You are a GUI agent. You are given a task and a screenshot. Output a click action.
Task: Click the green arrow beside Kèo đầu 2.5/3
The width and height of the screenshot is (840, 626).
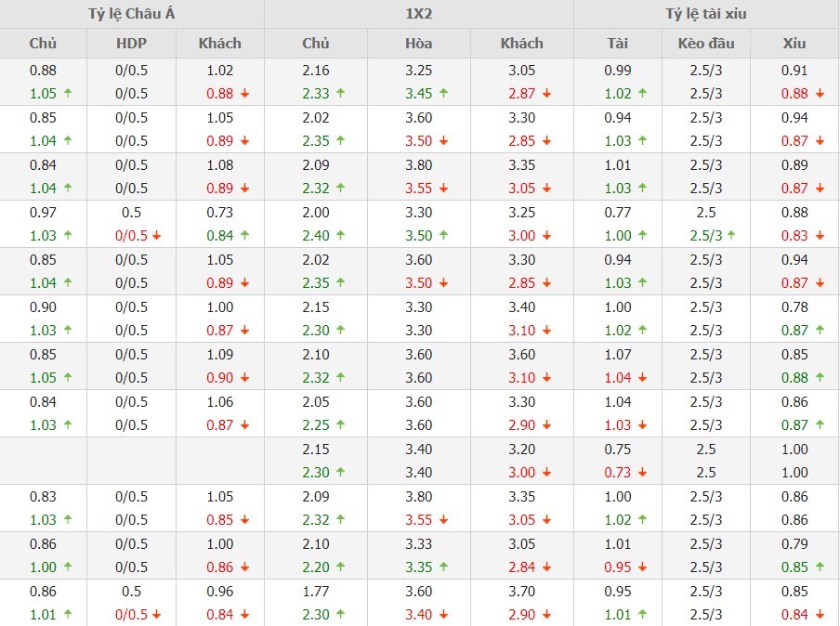coord(731,236)
